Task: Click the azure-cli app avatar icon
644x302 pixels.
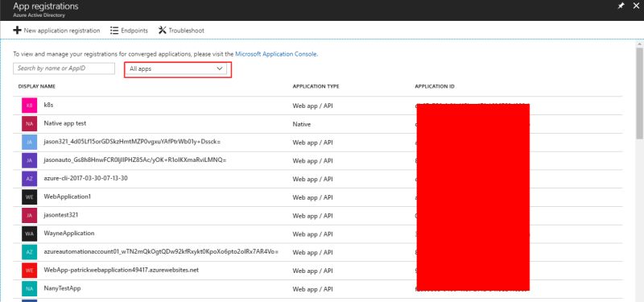Action: coord(29,179)
